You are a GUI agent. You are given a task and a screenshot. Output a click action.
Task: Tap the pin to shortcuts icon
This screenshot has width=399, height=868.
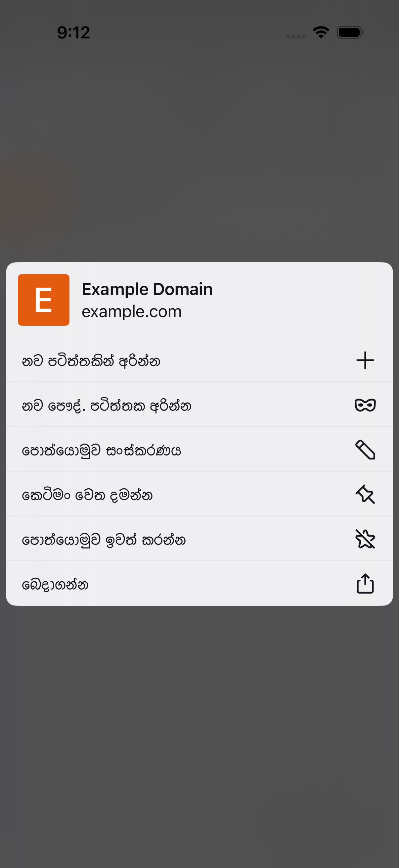coord(365,494)
